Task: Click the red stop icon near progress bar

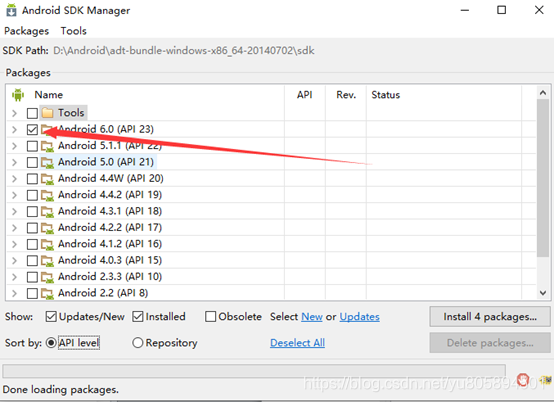Action: pyautogui.click(x=523, y=380)
